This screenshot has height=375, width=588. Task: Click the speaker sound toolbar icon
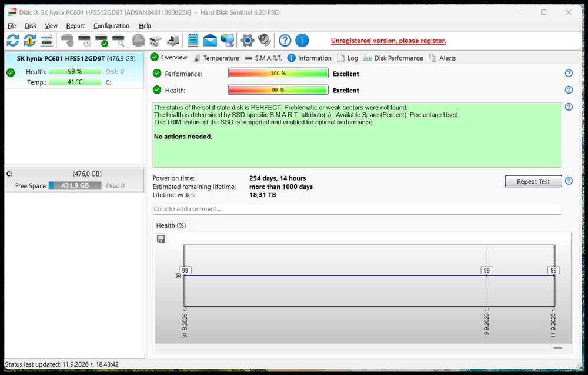coord(265,40)
